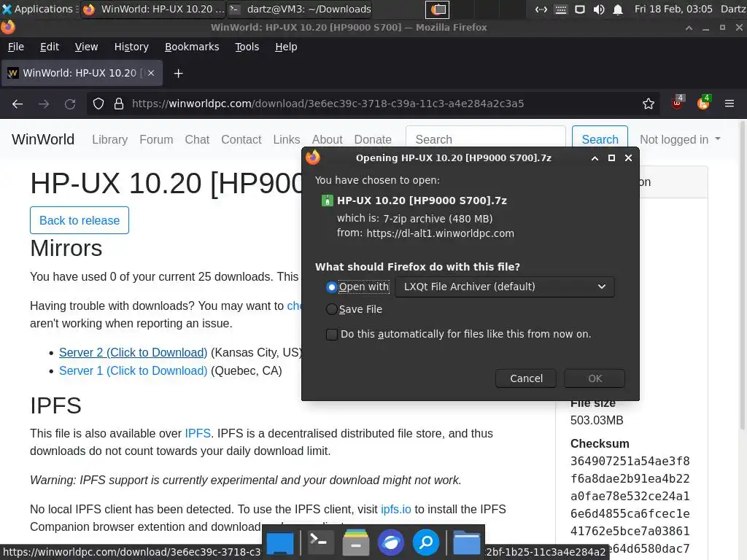This screenshot has height=560, width=747.
Task: Click the WinWorld site logo text
Action: (x=43, y=139)
